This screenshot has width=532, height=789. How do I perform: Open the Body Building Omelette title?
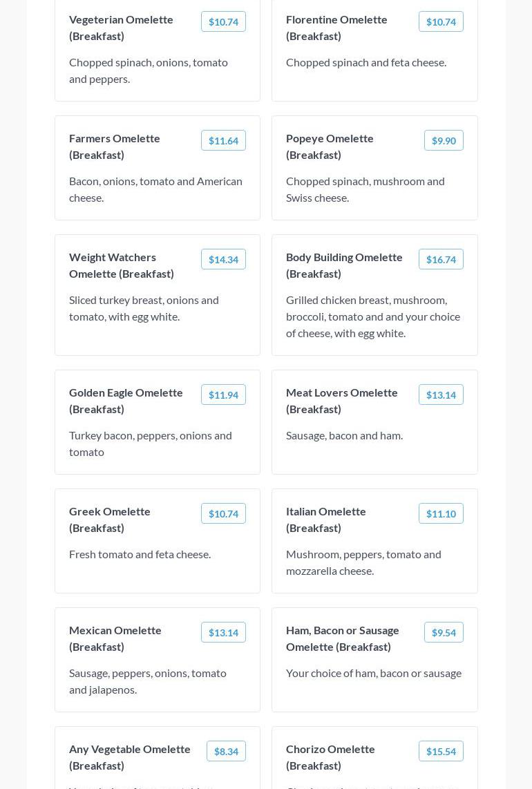344,265
